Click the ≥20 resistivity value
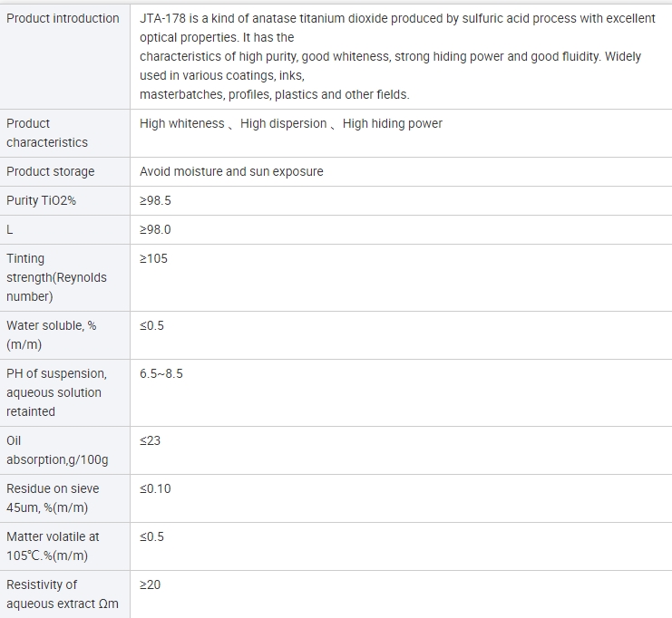 point(150,584)
